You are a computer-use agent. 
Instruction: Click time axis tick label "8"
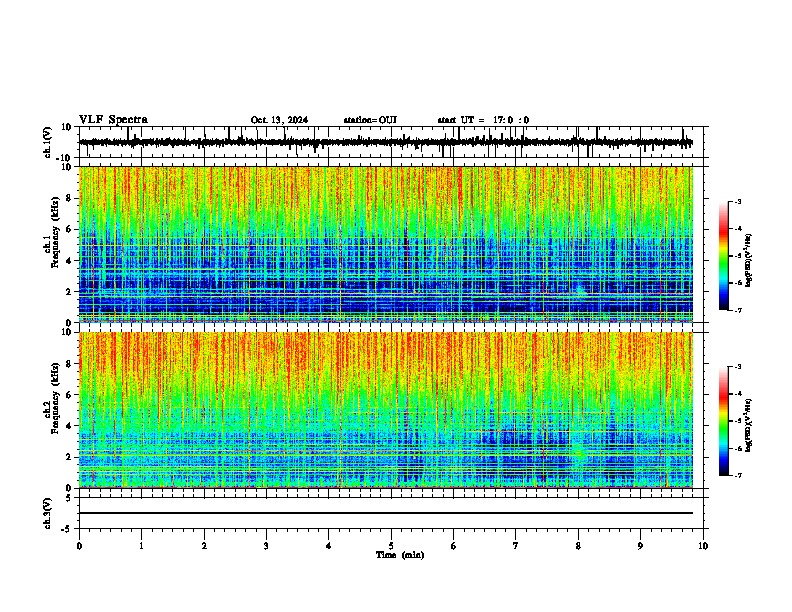pyautogui.click(x=578, y=546)
